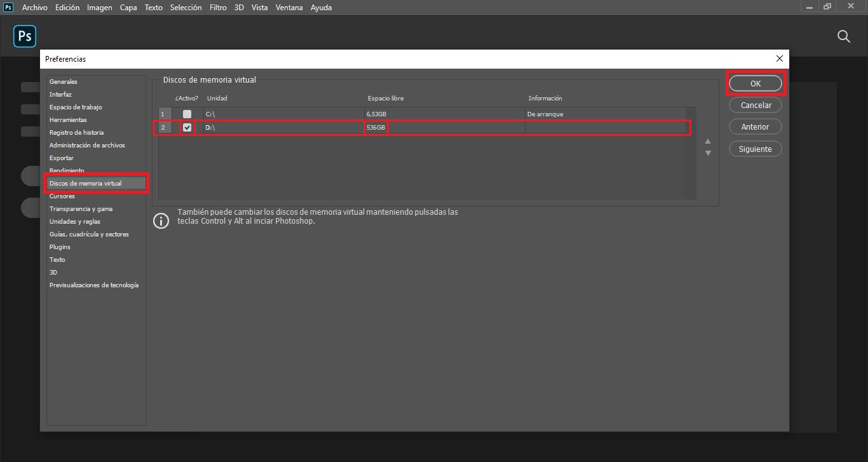868x462 pixels.
Task: Confirm preferences with OK button
Action: point(756,83)
